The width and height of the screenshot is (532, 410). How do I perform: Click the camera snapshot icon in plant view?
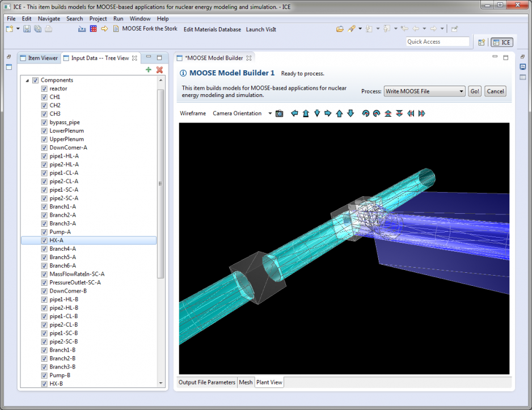tap(279, 113)
